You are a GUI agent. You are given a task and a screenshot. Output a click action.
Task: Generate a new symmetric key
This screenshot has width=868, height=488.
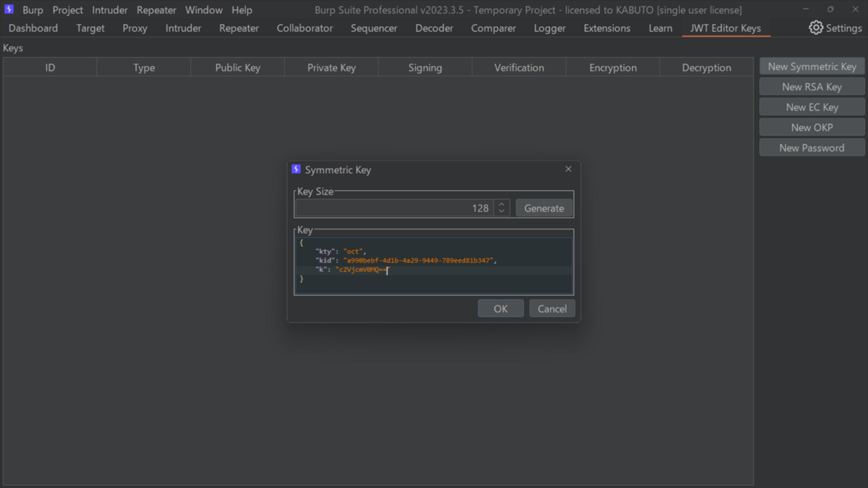(x=544, y=208)
